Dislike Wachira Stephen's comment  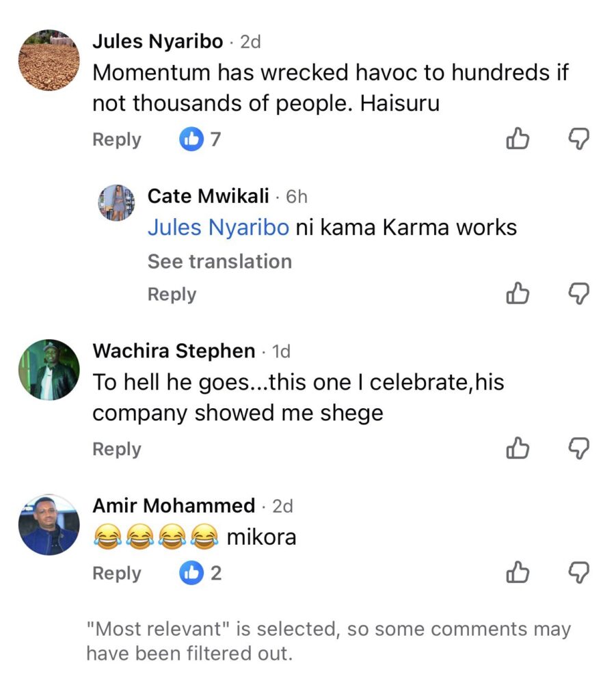coord(579,449)
